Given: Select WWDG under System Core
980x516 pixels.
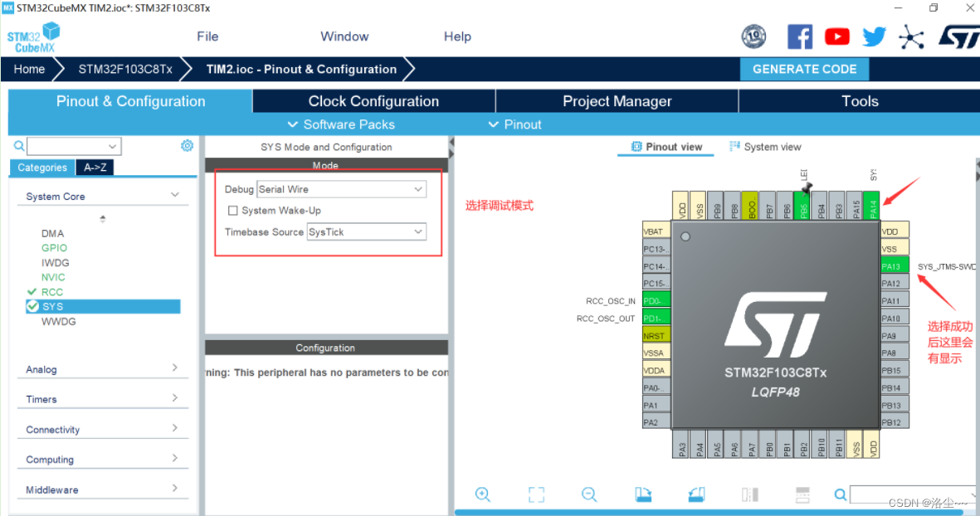Looking at the screenshot, I should click(58, 322).
